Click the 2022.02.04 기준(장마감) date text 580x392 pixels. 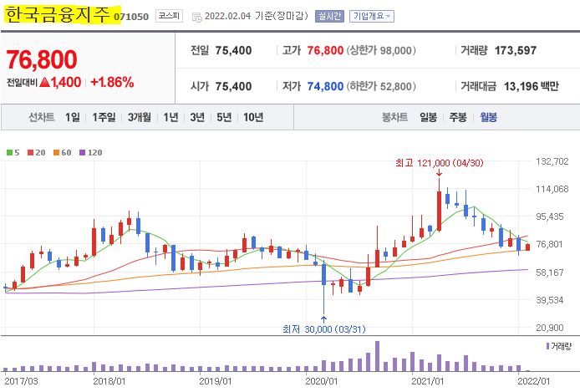[257, 16]
